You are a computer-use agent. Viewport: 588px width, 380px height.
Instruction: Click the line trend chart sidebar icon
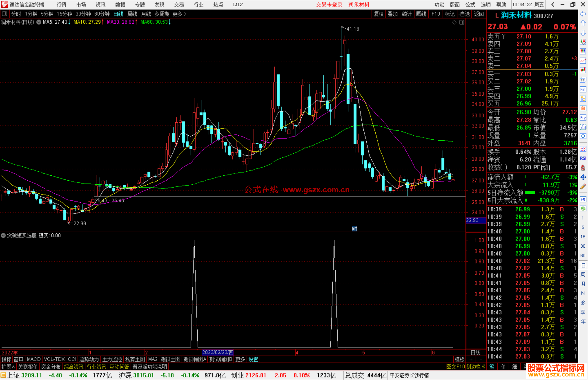pos(583,60)
